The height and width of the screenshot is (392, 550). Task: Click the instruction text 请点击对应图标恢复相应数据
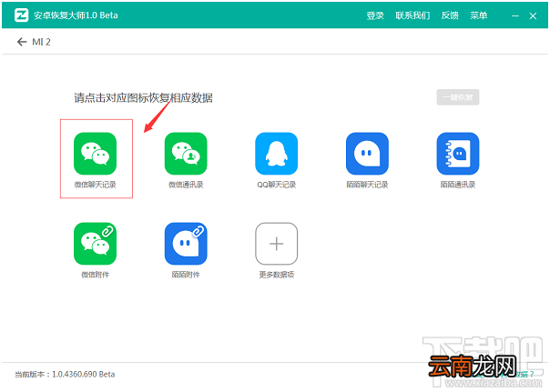(x=143, y=97)
